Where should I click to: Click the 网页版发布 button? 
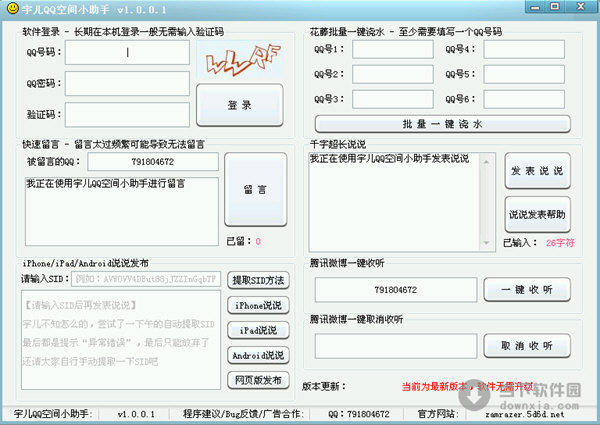pyautogui.click(x=258, y=380)
